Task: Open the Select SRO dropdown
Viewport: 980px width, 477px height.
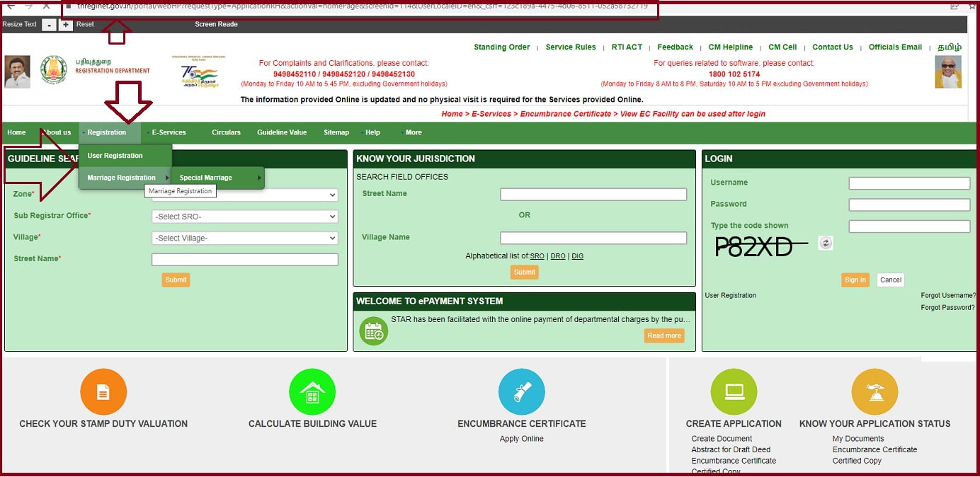Action: click(244, 217)
